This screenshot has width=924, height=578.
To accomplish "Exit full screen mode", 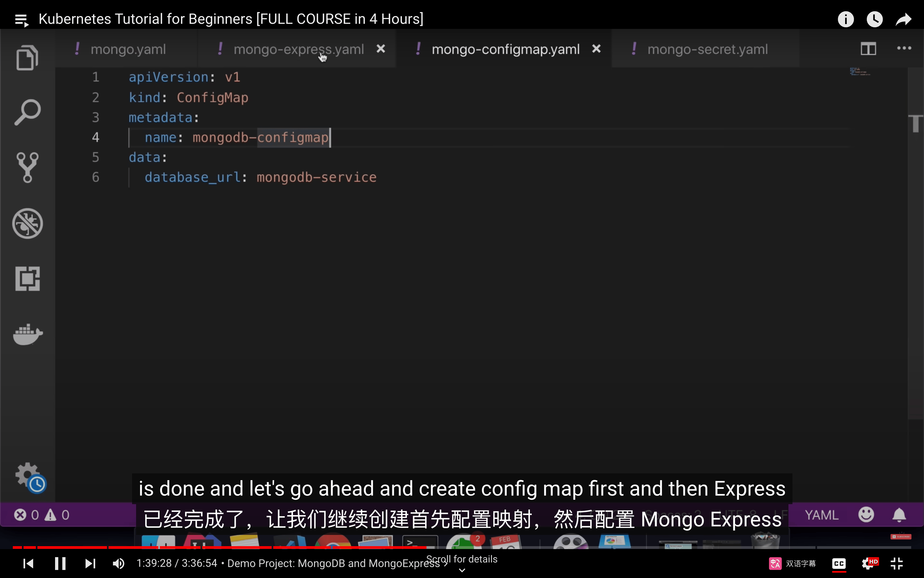I will (897, 564).
